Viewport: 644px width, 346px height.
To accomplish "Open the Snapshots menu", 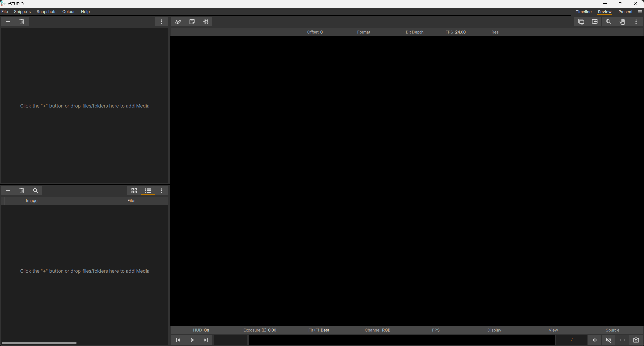I will coord(46,12).
